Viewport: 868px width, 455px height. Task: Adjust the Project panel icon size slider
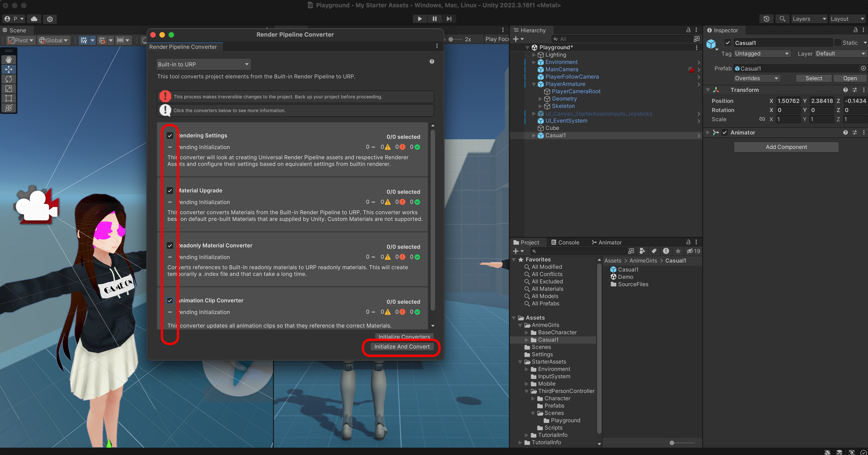(672, 443)
